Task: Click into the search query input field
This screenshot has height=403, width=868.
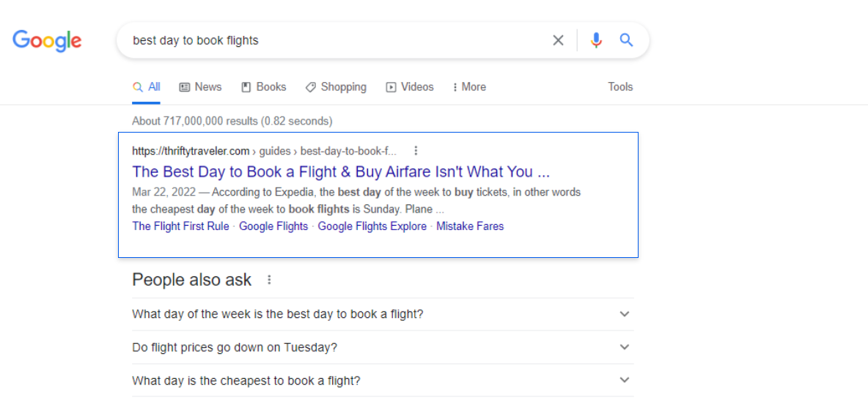Action: click(x=330, y=40)
